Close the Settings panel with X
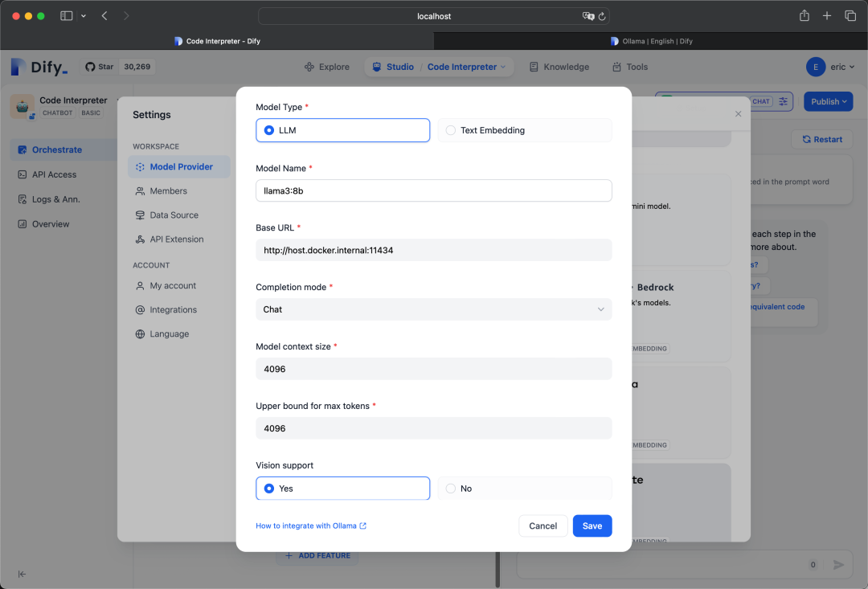The image size is (868, 589). [x=738, y=113]
